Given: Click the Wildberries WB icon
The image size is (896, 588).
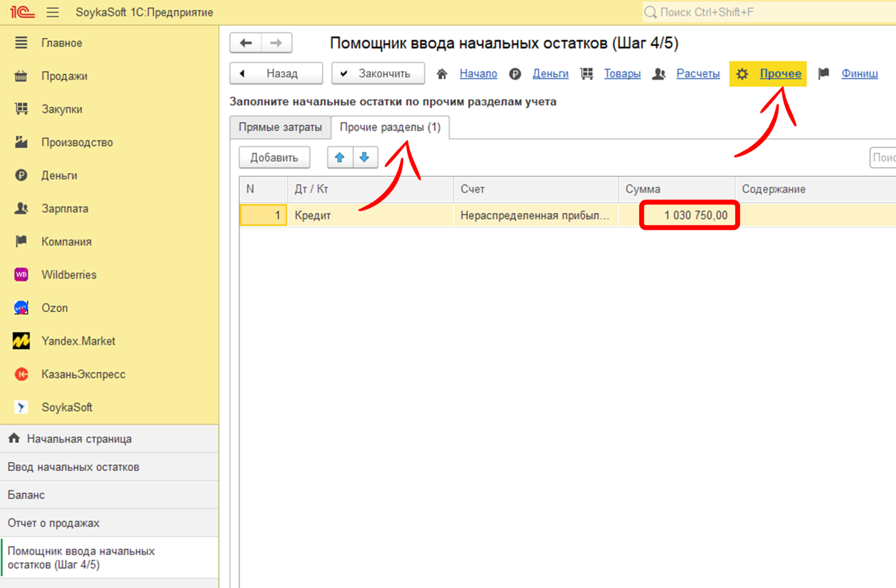Looking at the screenshot, I should tap(21, 275).
